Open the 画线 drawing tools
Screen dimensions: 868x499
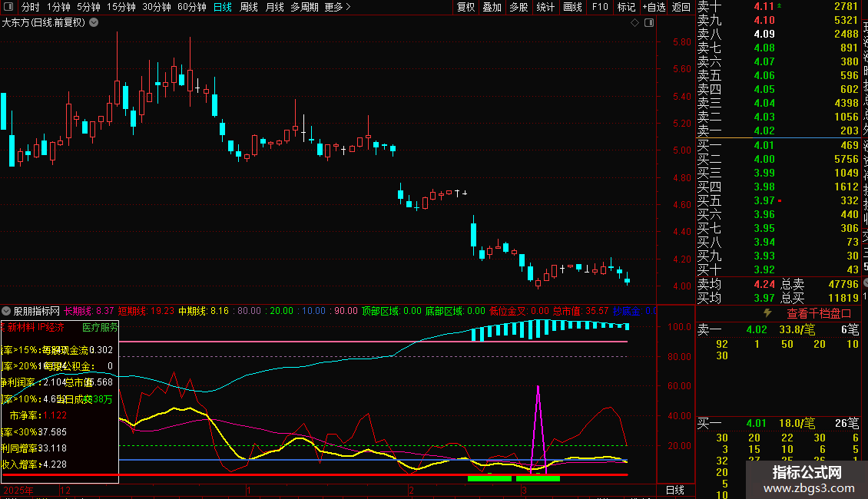click(x=573, y=7)
